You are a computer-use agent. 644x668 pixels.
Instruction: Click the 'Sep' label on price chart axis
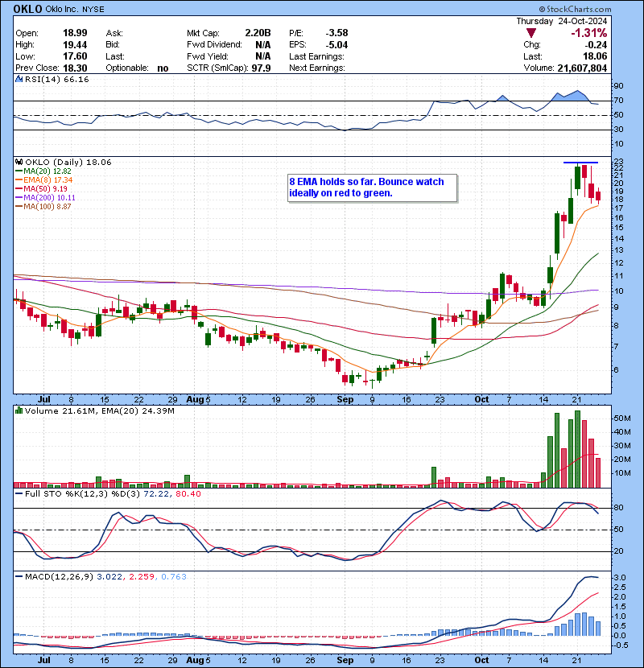click(x=345, y=400)
